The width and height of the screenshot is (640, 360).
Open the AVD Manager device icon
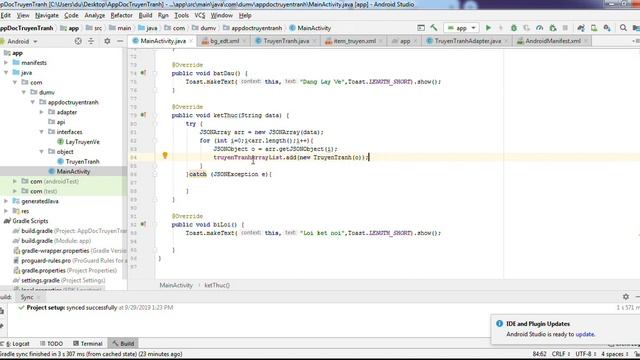594,28
